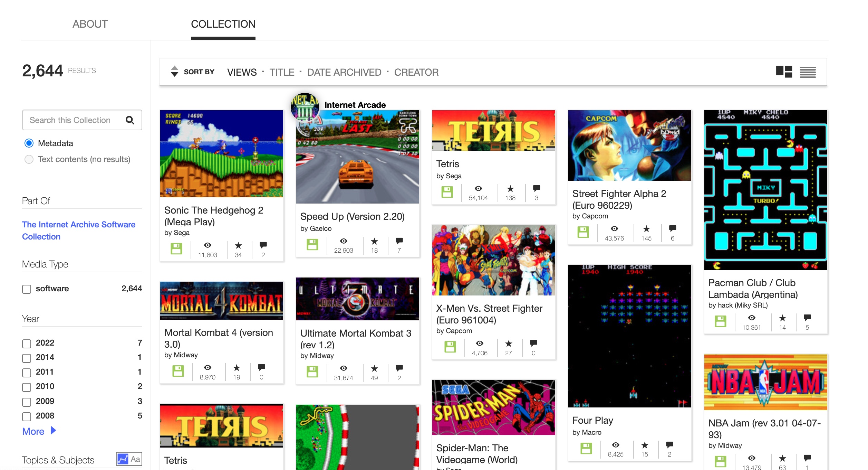Tick the 2022 year filter
This screenshot has width=868, height=470.
coord(27,343)
